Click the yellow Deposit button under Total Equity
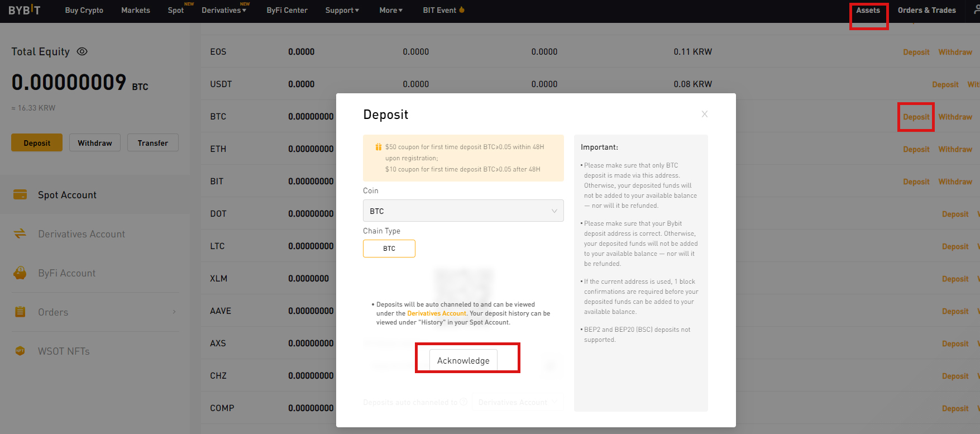Screen dimensions: 980x434 [37, 142]
